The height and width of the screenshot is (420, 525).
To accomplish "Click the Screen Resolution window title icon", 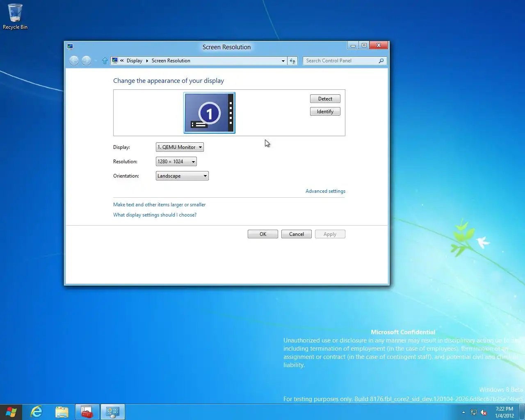I will [70, 46].
